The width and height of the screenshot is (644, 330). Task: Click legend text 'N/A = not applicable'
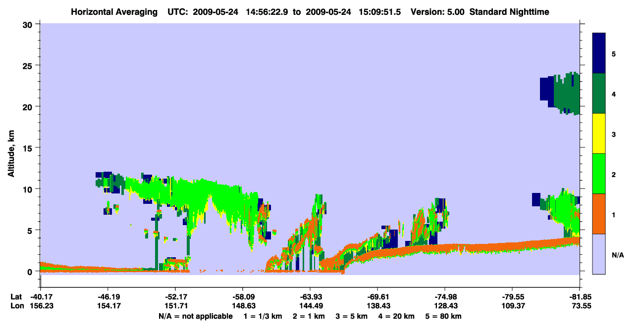195,316
